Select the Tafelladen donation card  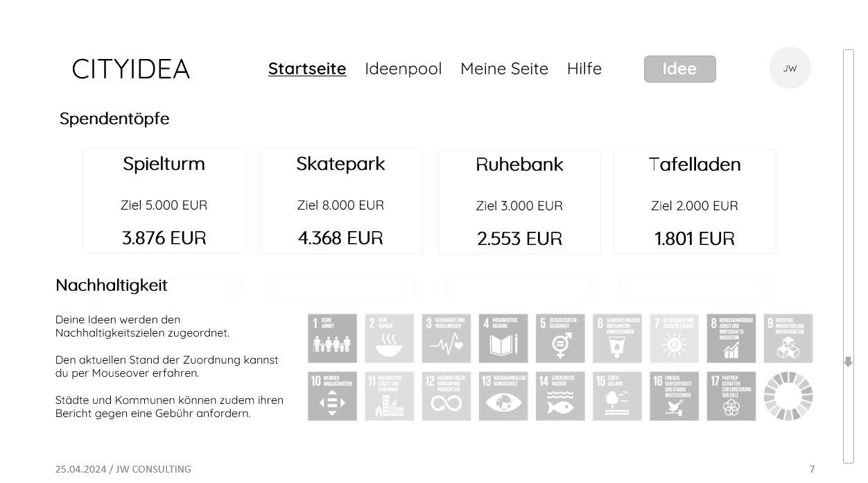point(695,201)
